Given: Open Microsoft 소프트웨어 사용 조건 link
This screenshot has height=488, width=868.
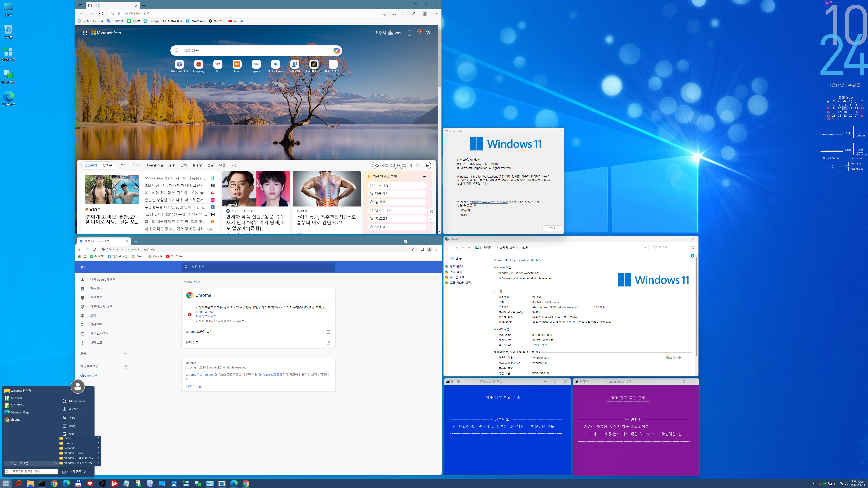Looking at the screenshot, I should (488, 202).
